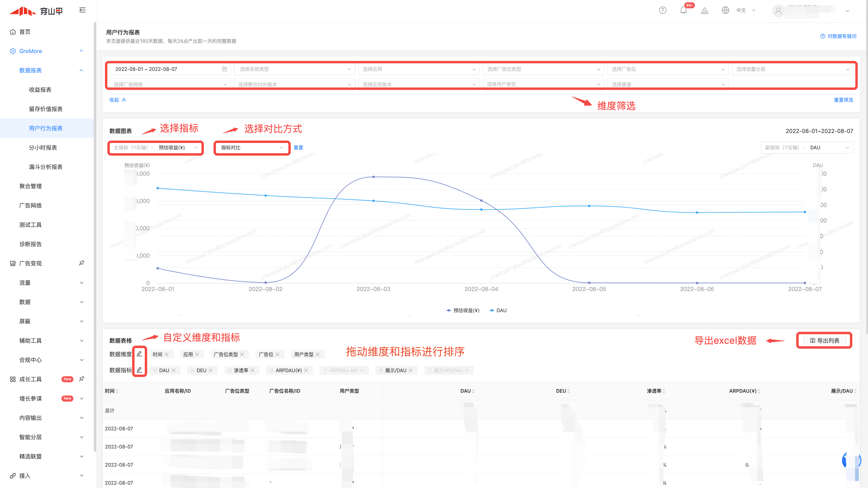Collapse the sidebar with the menu fold icon
868x488 pixels.
(82, 10)
